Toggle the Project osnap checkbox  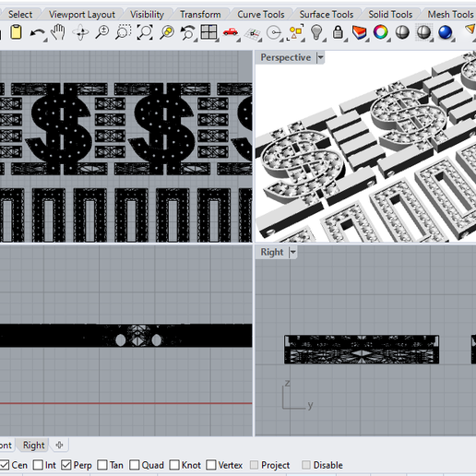[254, 465]
